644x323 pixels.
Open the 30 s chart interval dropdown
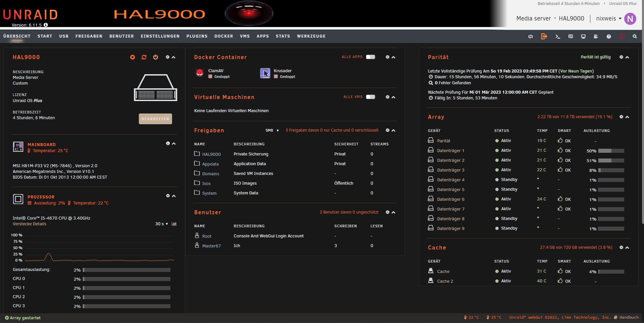(162, 224)
